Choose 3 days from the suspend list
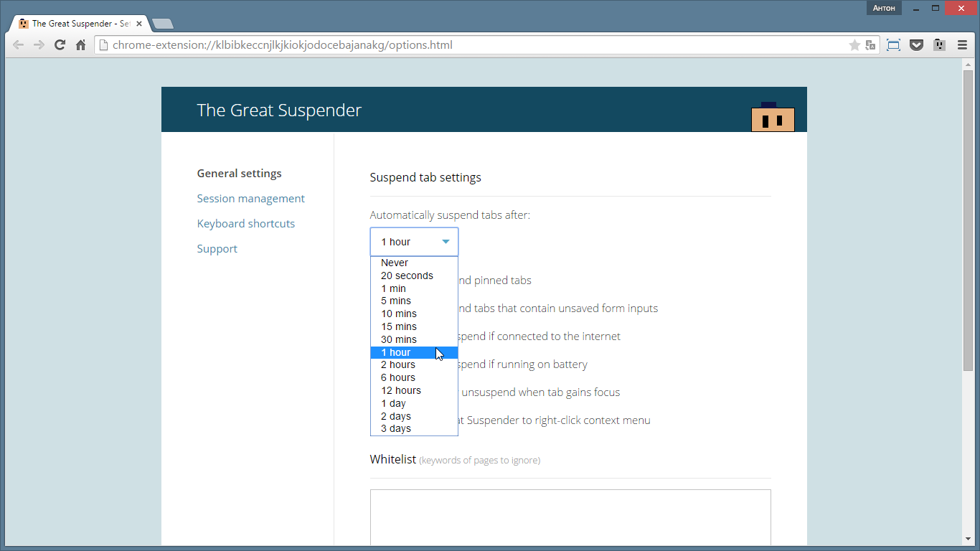 click(414, 428)
